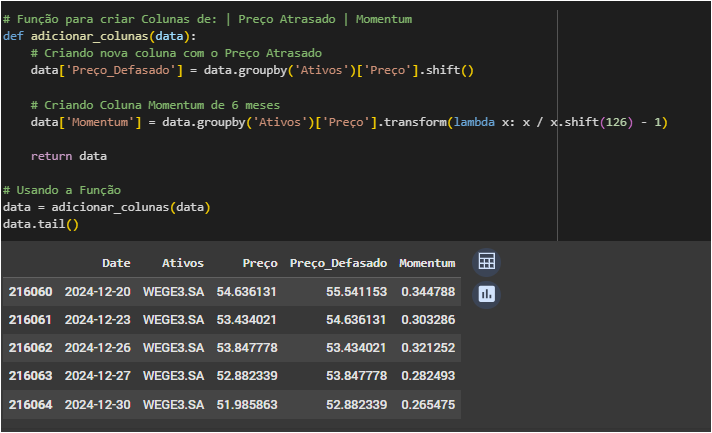
Task: Click price cell 54.636131 in row 216060
Action: [x=247, y=291]
